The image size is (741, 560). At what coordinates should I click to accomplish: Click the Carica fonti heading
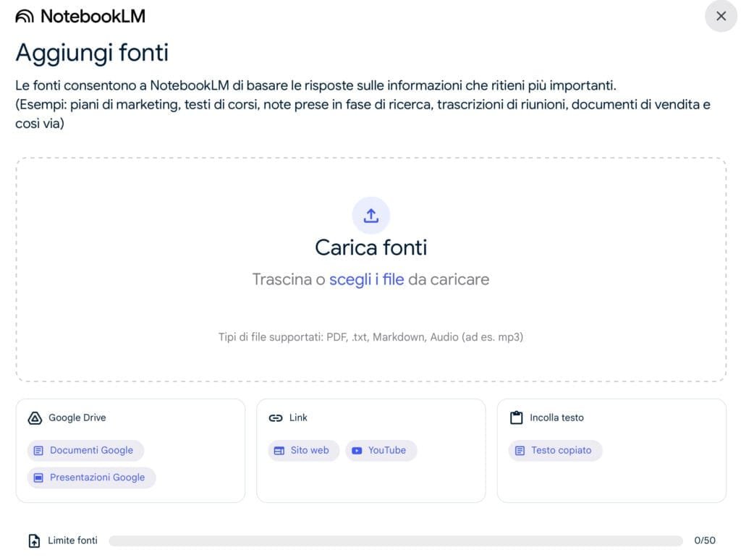[x=370, y=247]
